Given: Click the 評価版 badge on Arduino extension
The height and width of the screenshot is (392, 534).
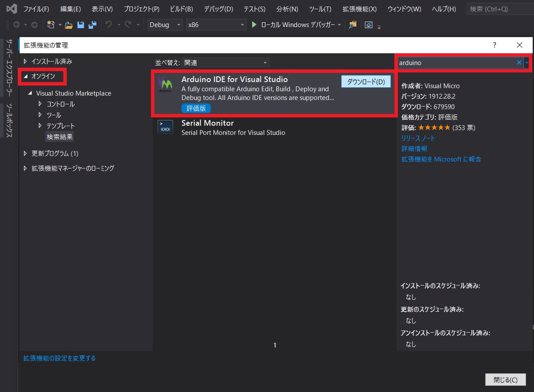Looking at the screenshot, I should 196,108.
